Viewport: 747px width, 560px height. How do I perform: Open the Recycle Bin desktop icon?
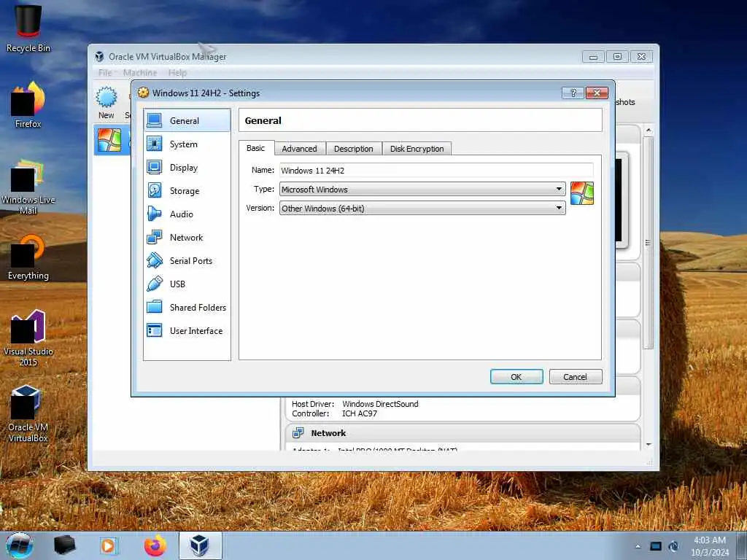[28, 28]
